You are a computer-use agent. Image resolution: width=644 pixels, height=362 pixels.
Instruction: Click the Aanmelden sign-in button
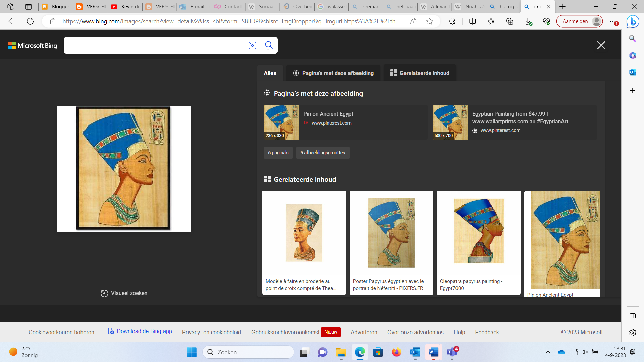(x=580, y=21)
